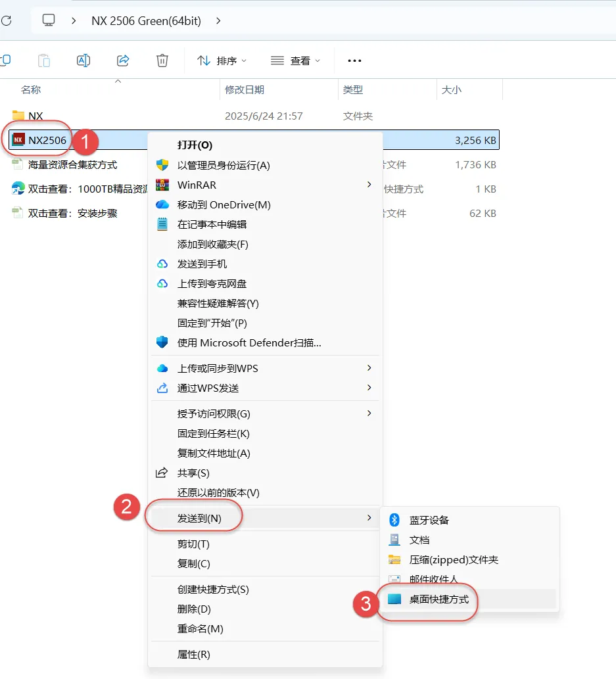Click the zipped folder icon
Screen dimensions: 616x679
click(x=394, y=559)
